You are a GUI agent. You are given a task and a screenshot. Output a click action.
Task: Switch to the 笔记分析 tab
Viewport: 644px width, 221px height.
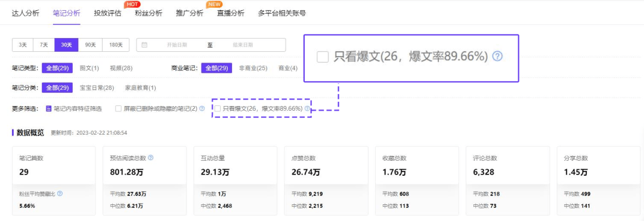pos(67,13)
